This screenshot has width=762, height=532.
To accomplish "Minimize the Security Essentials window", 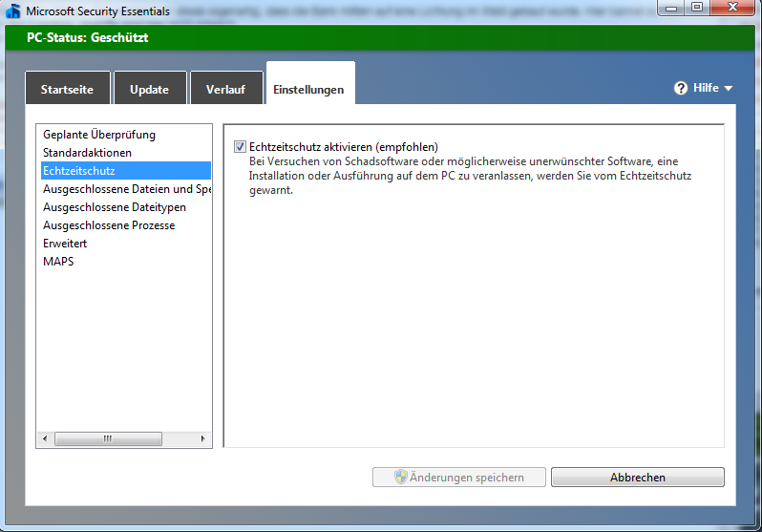I will point(671,8).
